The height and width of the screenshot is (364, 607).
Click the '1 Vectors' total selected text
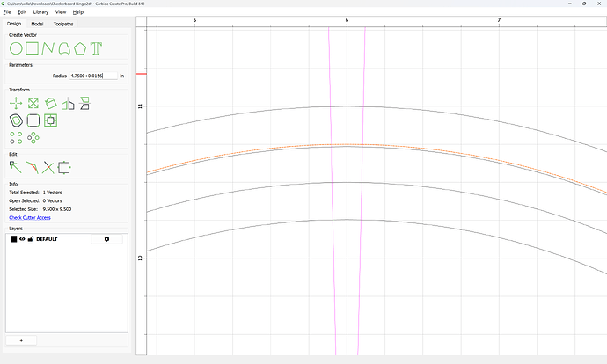point(52,193)
